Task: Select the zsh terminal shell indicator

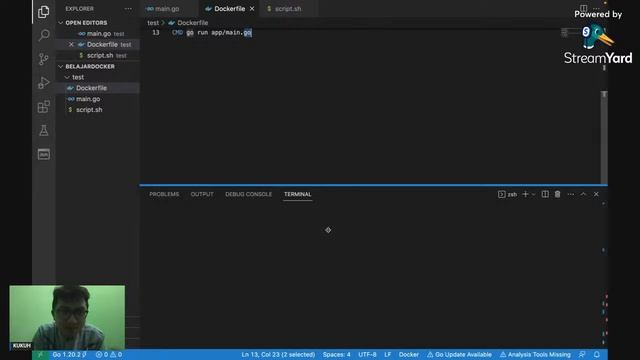Action: click(x=507, y=194)
